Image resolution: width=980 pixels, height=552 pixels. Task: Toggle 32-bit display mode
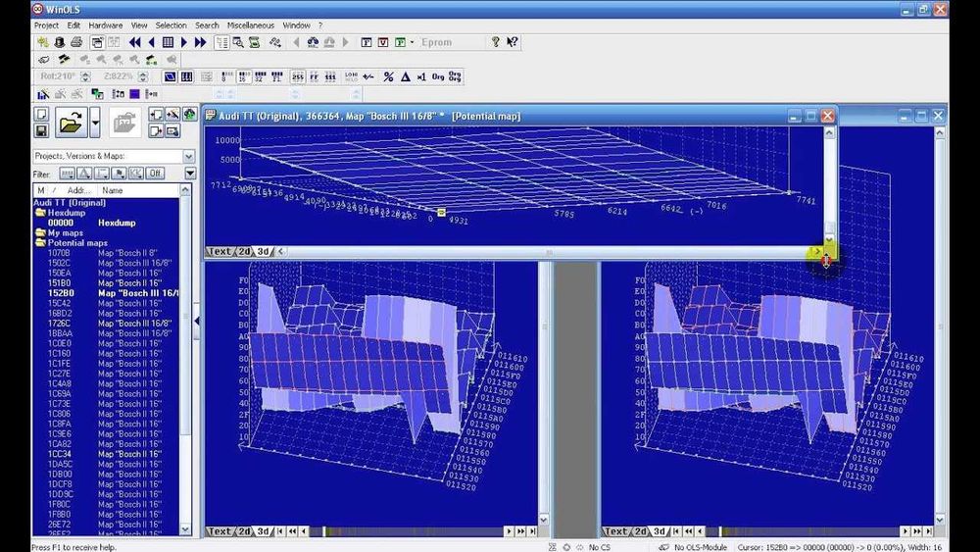tap(260, 76)
